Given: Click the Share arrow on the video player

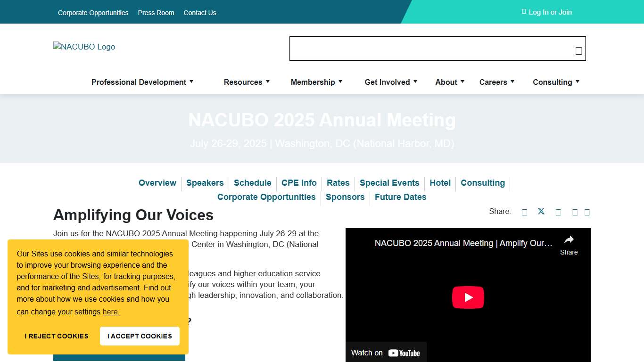Looking at the screenshot, I should (569, 241).
